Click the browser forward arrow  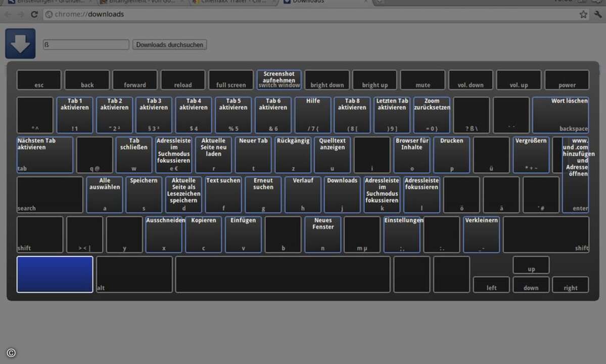(21, 14)
